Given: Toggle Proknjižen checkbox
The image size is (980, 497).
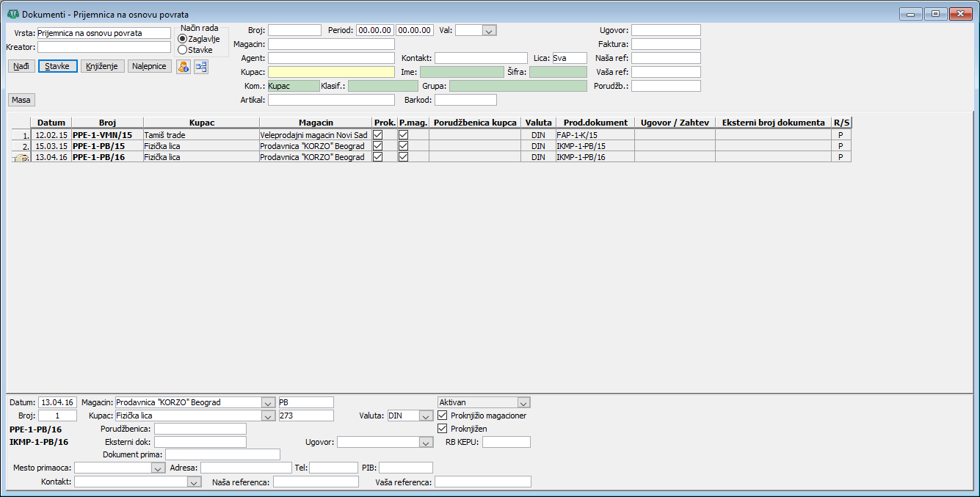Looking at the screenshot, I should point(442,429).
